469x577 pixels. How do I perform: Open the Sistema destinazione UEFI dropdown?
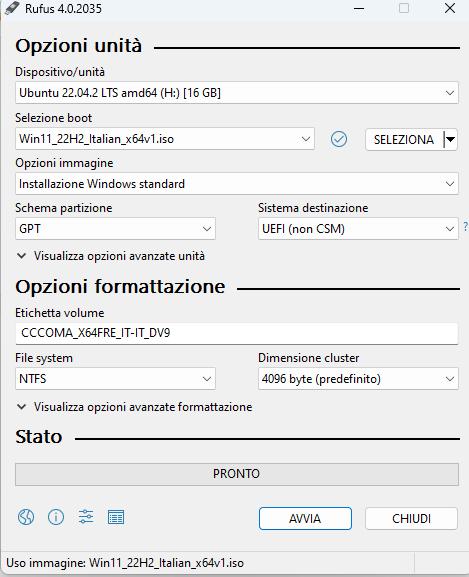point(358,229)
